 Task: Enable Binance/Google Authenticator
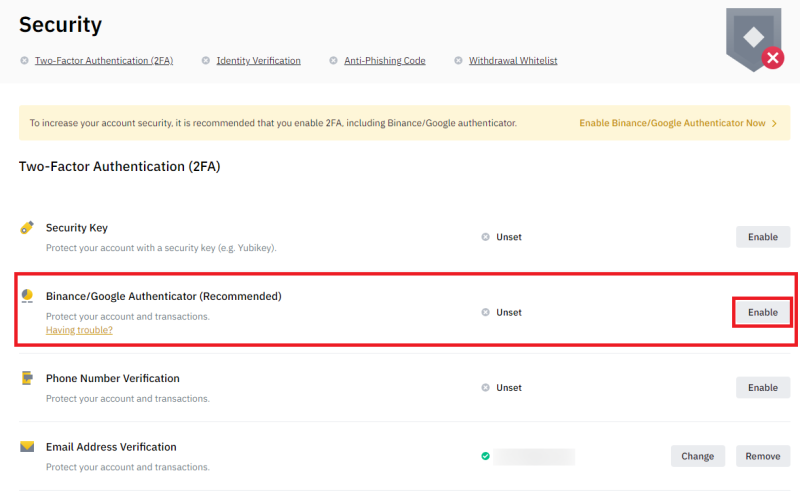(763, 312)
